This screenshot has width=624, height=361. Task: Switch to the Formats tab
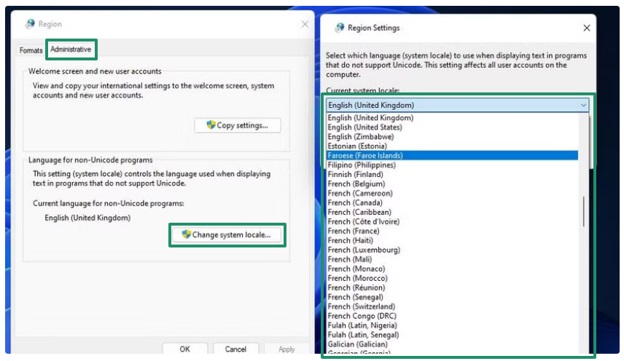31,50
